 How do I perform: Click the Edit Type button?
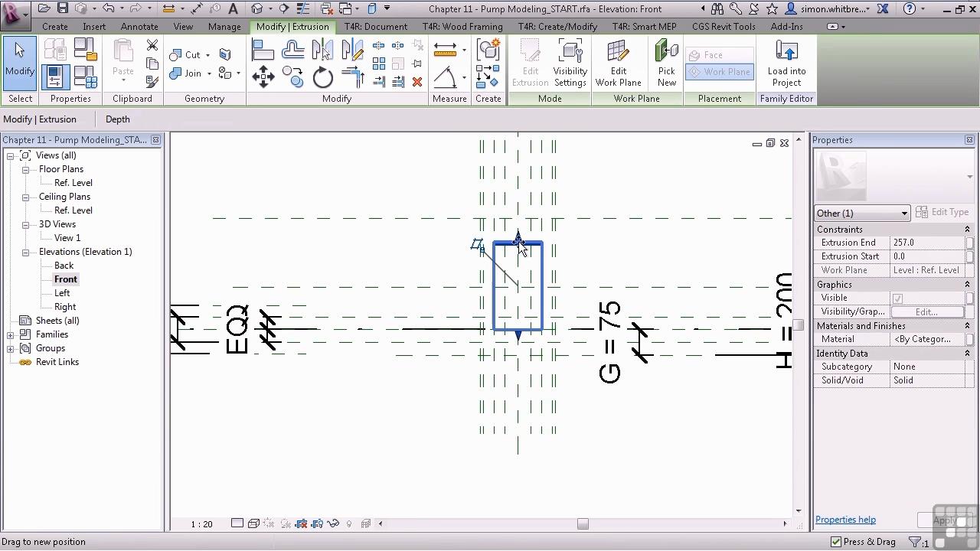pyautogui.click(x=943, y=212)
